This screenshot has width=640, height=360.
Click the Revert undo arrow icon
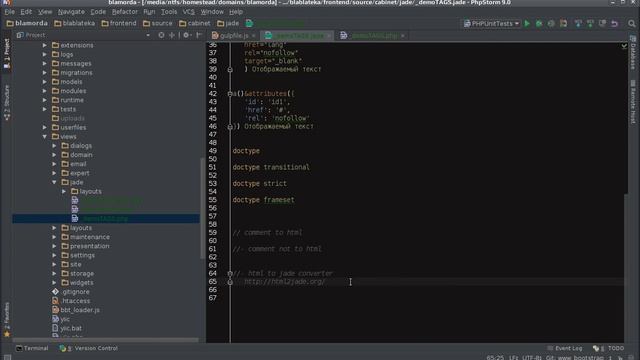[614, 24]
